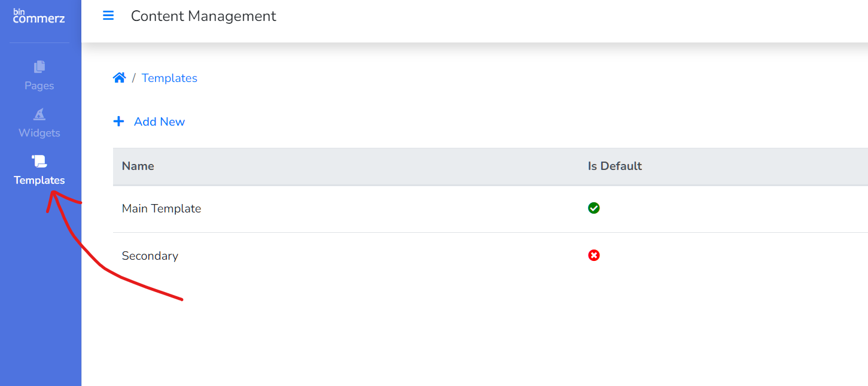
Task: Click the Pages icon in the sidebar
Action: coord(39,66)
